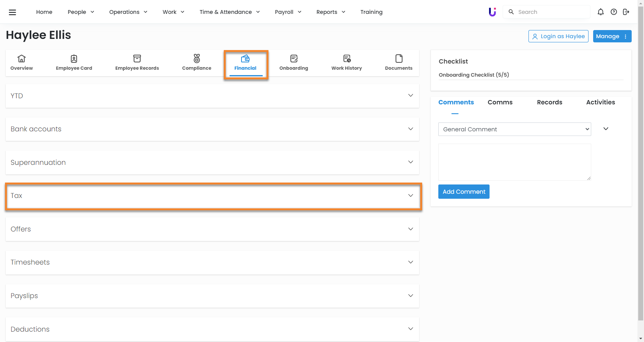Screen dimensions: 644x342
Task: Click the Add Comment button
Action: [464, 192]
